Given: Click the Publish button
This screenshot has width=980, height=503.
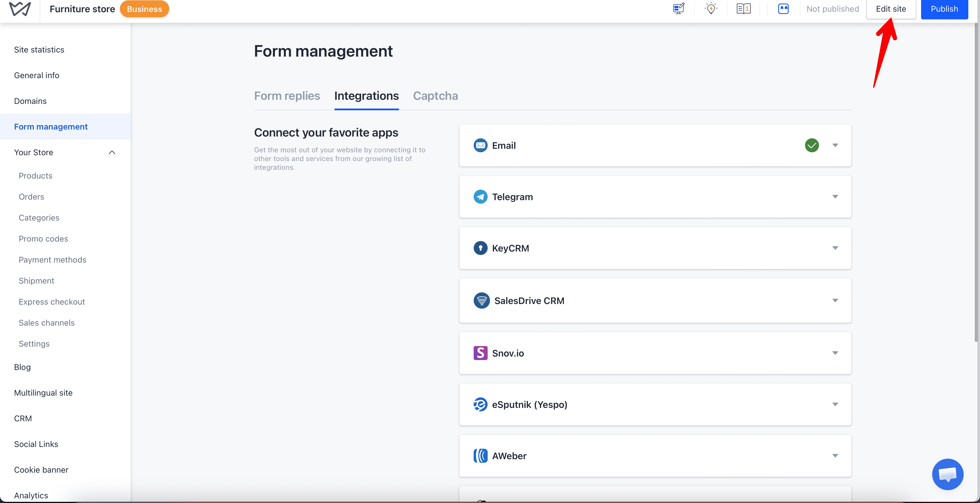Looking at the screenshot, I should click(944, 9).
